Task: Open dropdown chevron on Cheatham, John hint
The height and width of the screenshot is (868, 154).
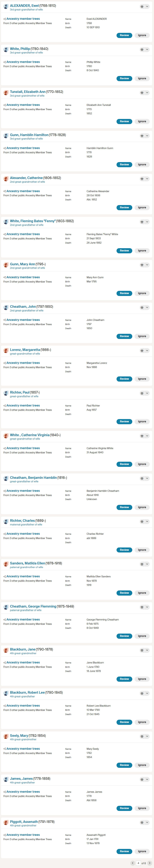Action: click(x=147, y=308)
